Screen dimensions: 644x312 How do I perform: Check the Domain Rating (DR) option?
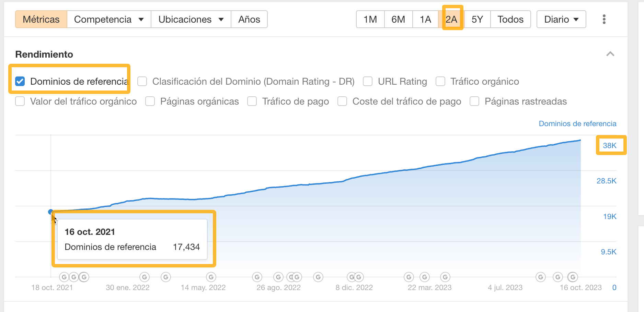click(x=142, y=81)
